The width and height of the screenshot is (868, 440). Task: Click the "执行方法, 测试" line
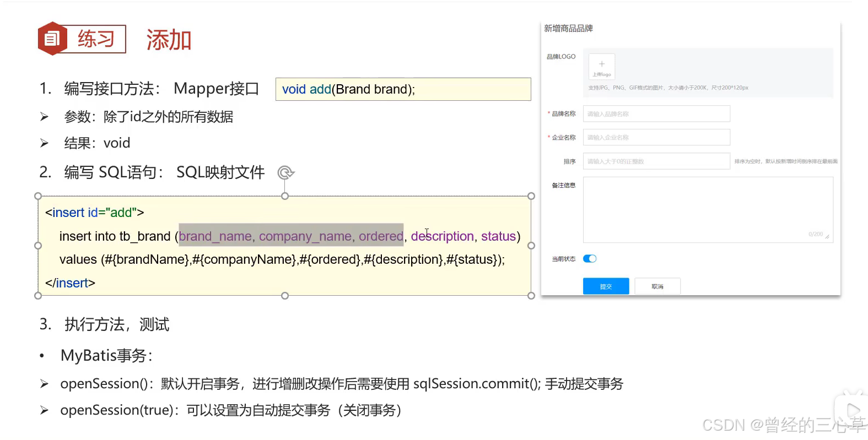tap(104, 324)
